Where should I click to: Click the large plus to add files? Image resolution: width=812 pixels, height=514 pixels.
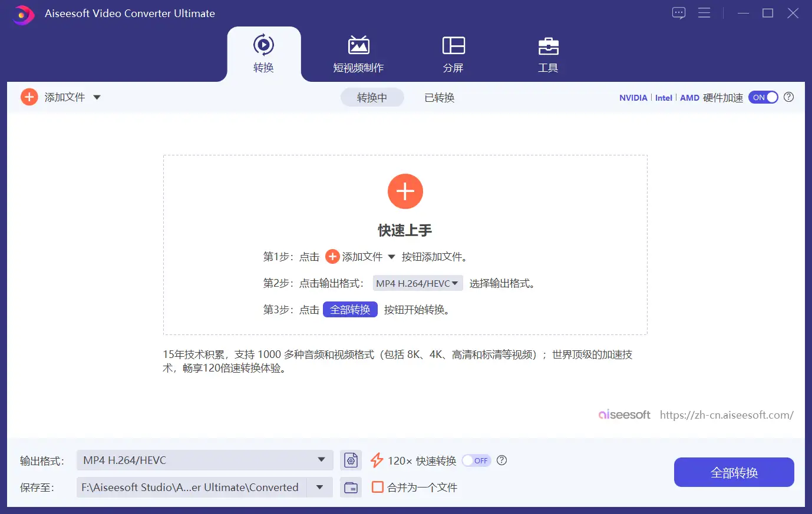coord(405,191)
